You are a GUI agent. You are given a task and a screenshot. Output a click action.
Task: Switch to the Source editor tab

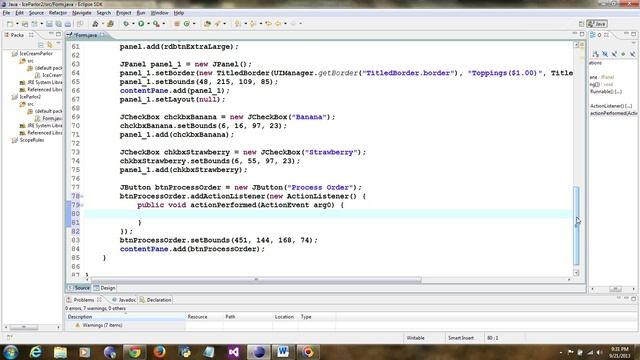(x=79, y=288)
